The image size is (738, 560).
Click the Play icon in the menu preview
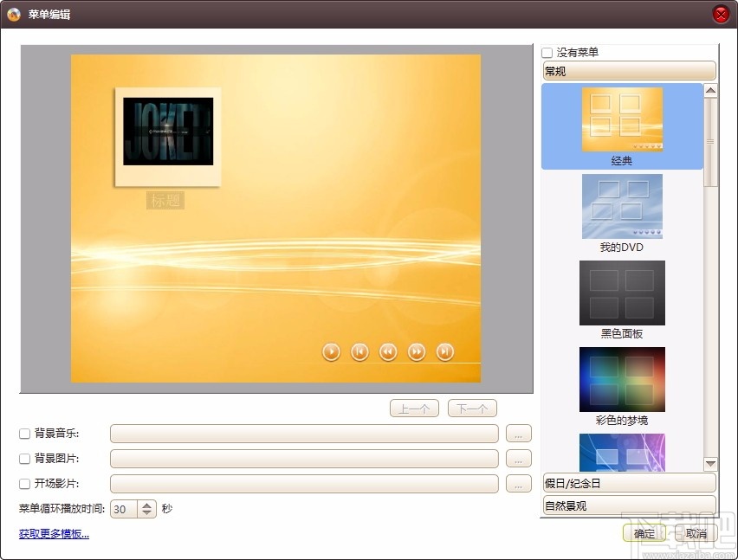(331, 352)
